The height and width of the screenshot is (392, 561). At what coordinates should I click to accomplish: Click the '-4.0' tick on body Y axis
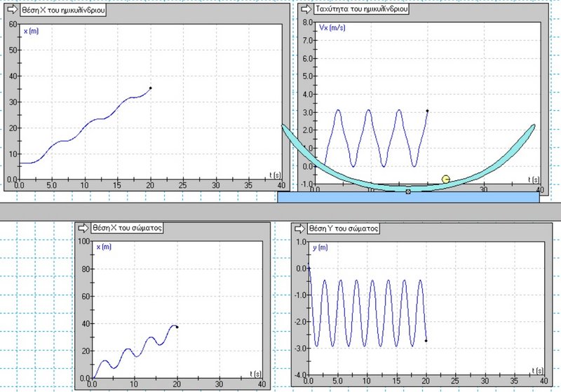pyautogui.click(x=301, y=375)
